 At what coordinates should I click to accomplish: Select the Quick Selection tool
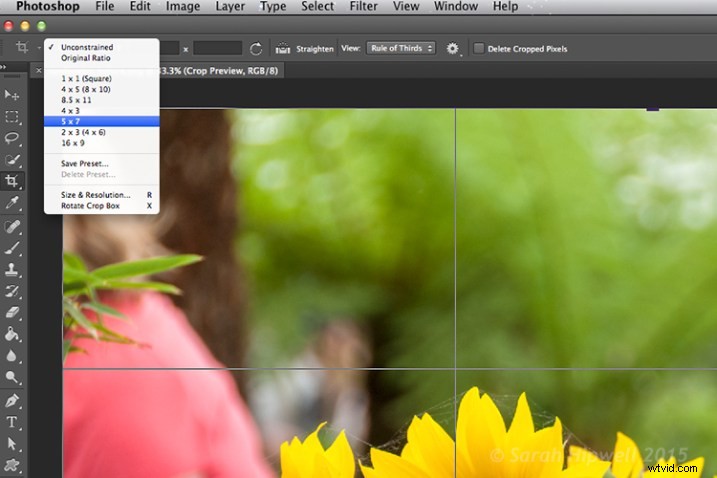click(11, 160)
